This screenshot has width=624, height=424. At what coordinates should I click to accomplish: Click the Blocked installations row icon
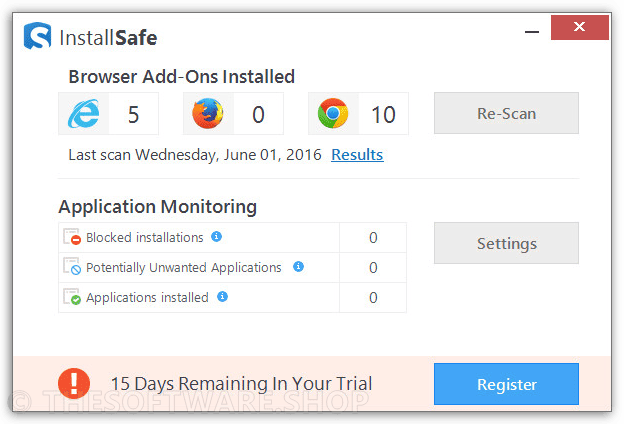(x=72, y=236)
